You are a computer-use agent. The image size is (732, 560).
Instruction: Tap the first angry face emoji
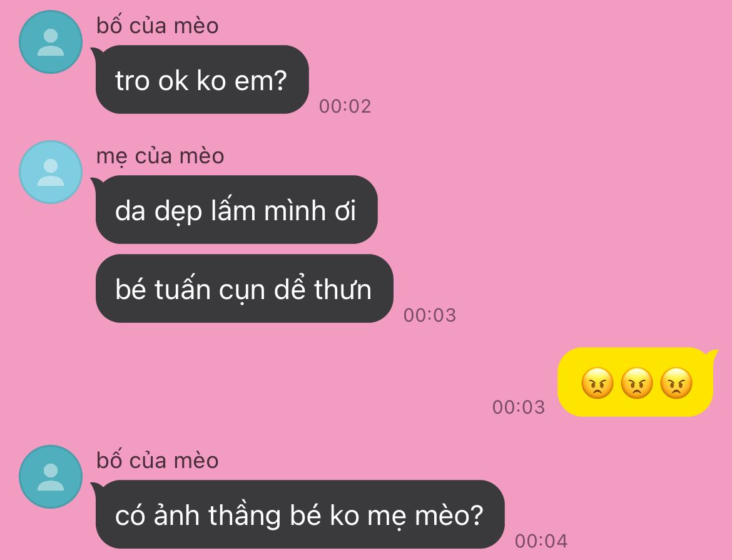click(x=597, y=383)
